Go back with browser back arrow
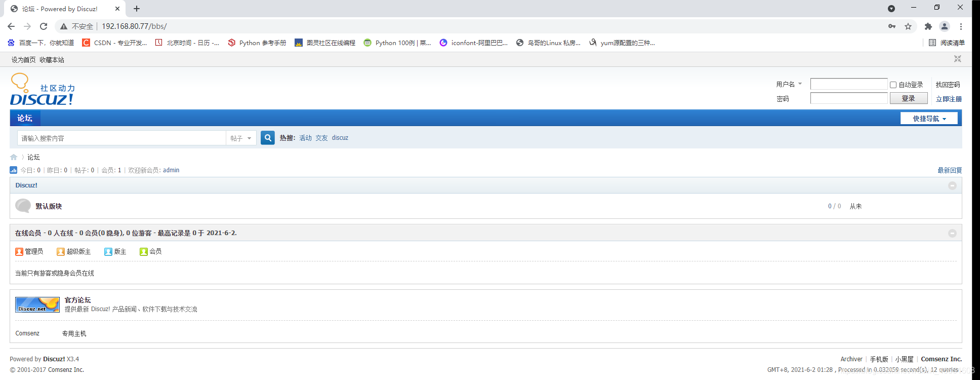Viewport: 980px width, 380px height. 11,26
